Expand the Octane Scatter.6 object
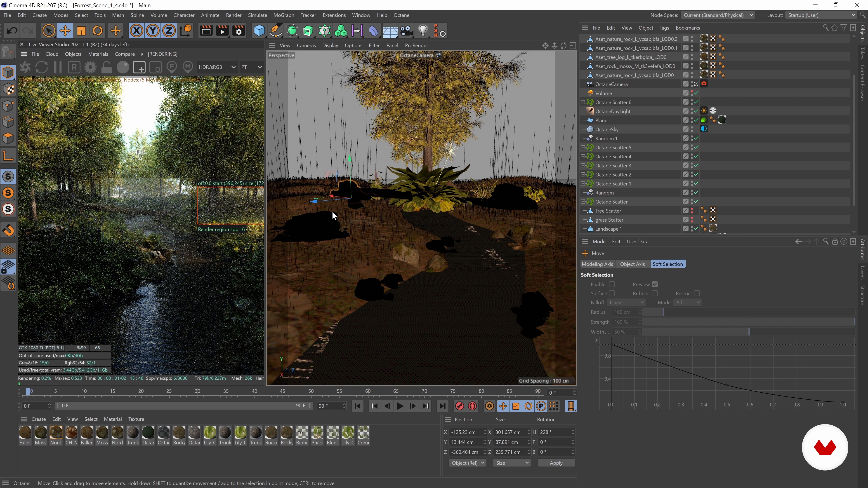Viewport: 868px width, 488px height. pyautogui.click(x=583, y=102)
